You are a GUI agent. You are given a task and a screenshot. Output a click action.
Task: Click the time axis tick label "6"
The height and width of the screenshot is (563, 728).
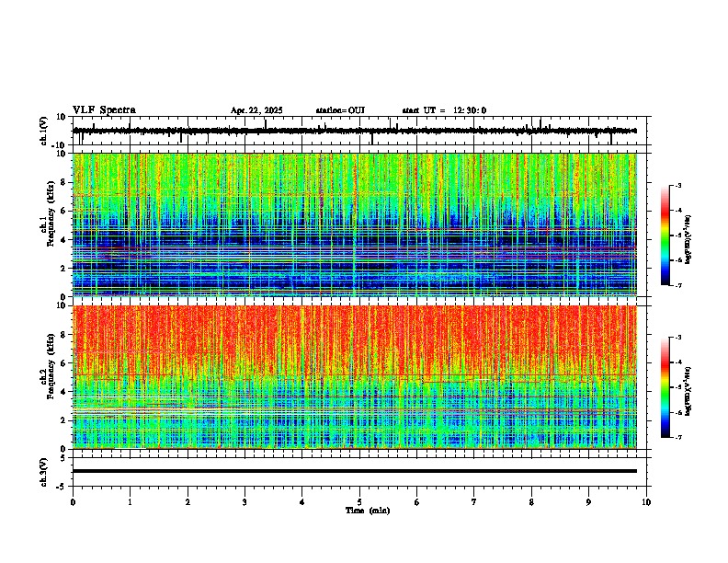[x=417, y=502]
